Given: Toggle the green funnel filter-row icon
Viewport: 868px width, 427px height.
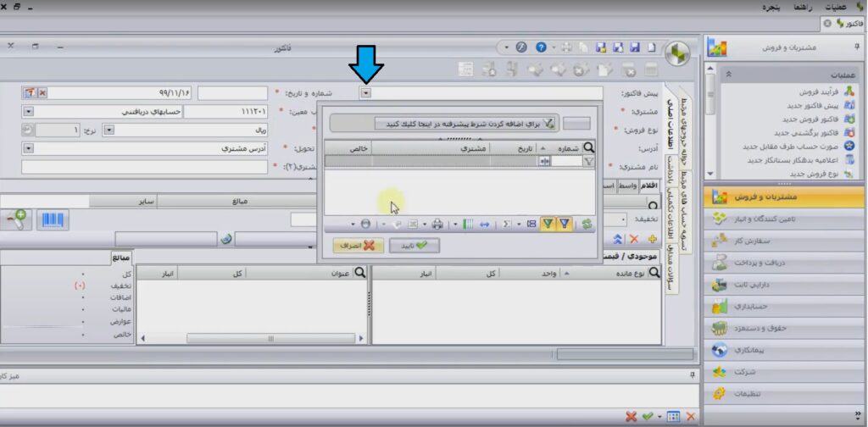Looking at the screenshot, I should [548, 224].
